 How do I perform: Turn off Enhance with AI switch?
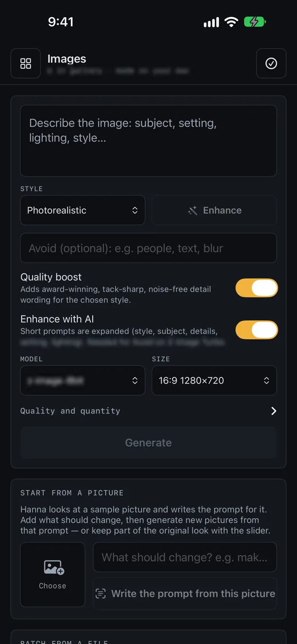click(x=257, y=330)
